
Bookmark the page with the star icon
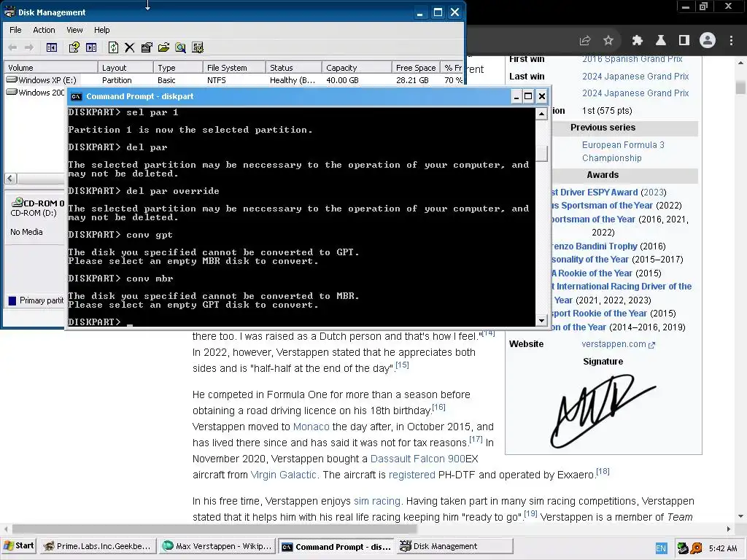point(608,41)
